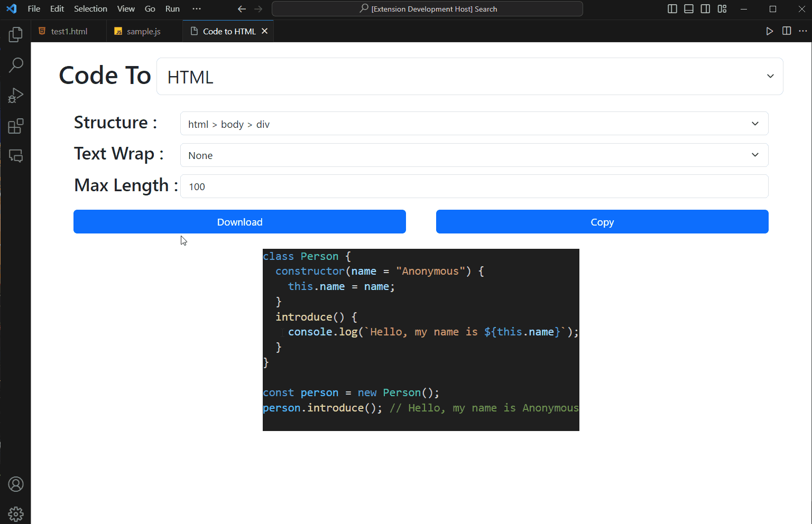Screen dimensions: 812x524
Task: Open the Edit menu
Action: [57, 9]
